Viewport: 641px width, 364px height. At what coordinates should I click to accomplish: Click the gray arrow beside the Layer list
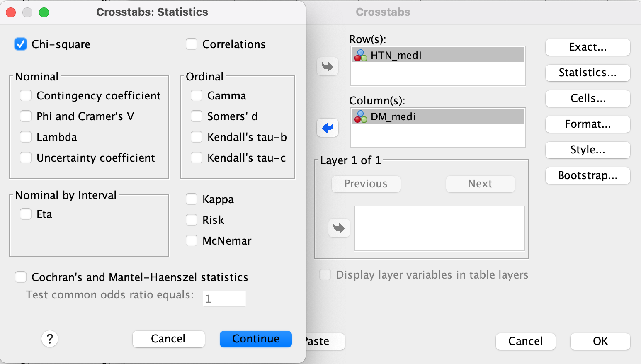tap(339, 228)
